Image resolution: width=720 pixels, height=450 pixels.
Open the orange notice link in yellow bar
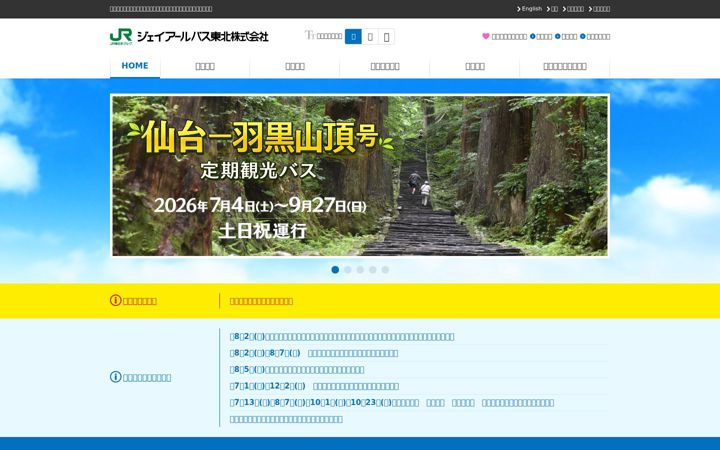click(x=261, y=301)
